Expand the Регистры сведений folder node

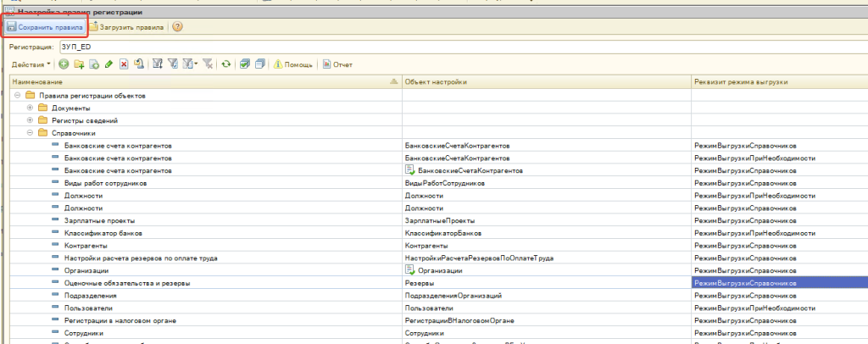(x=30, y=121)
